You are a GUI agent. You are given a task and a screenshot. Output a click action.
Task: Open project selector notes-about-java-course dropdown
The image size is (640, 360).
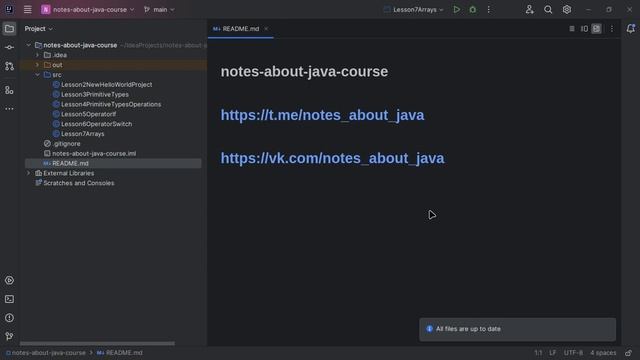(87, 9)
